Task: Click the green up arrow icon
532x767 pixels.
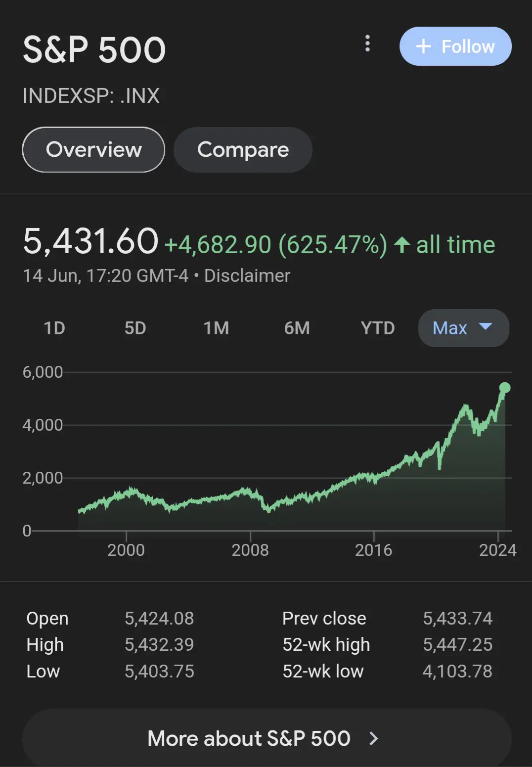Action: click(x=402, y=245)
